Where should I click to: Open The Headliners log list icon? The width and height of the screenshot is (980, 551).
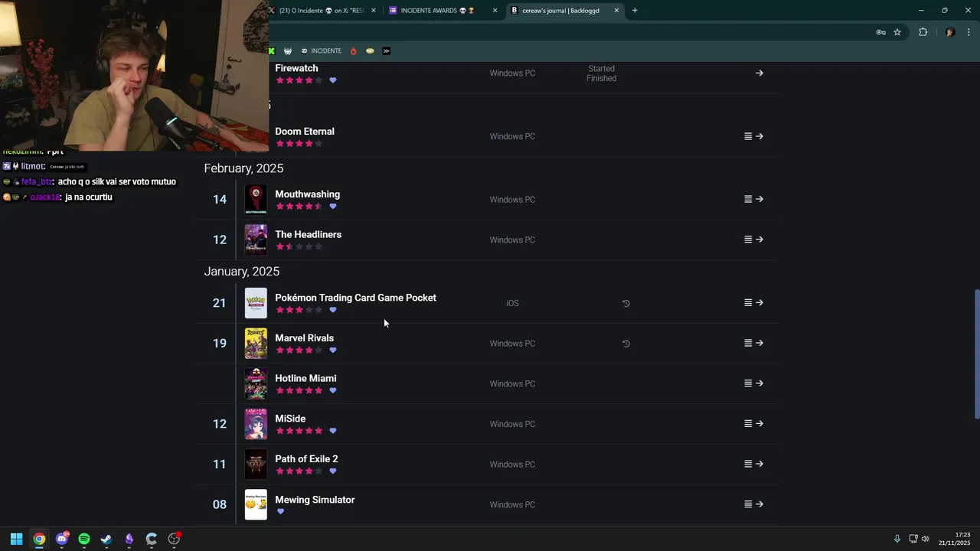(x=748, y=240)
